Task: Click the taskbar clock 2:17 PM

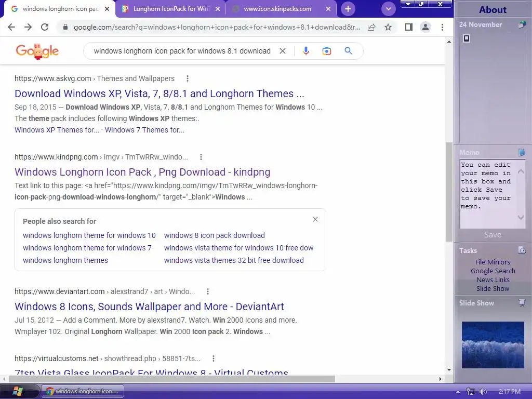Action: [x=509, y=392]
